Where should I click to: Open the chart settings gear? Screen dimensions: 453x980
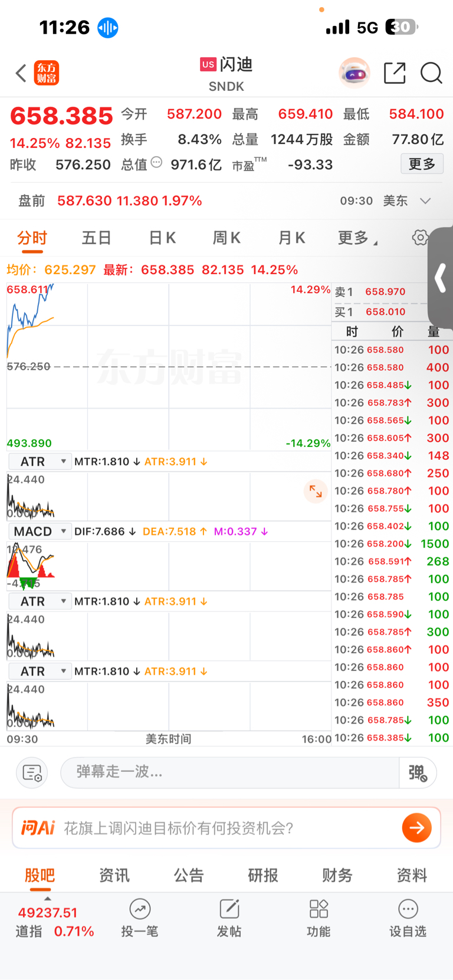pyautogui.click(x=420, y=238)
